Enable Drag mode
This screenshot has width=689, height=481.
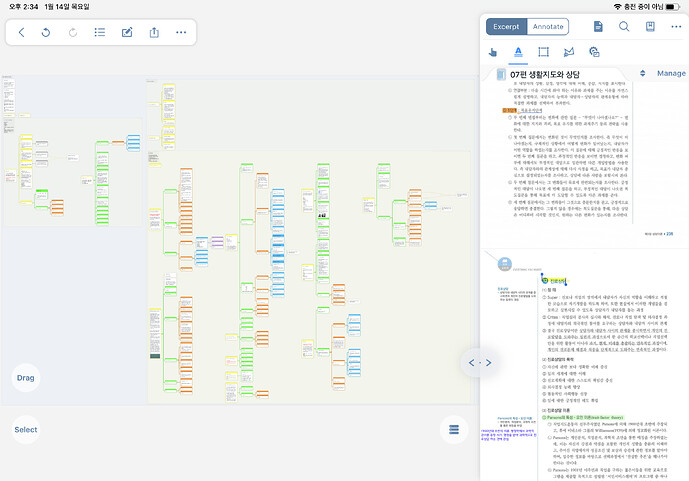25,378
